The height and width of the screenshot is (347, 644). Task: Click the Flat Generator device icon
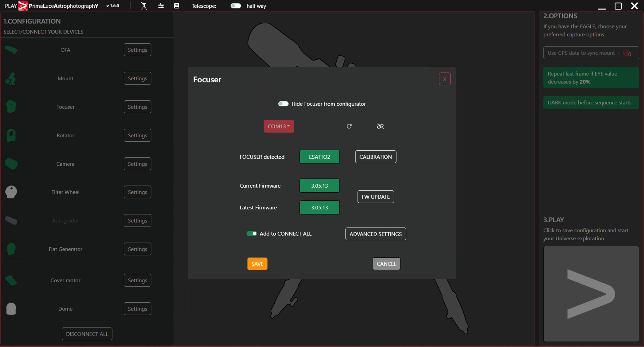pos(11,249)
